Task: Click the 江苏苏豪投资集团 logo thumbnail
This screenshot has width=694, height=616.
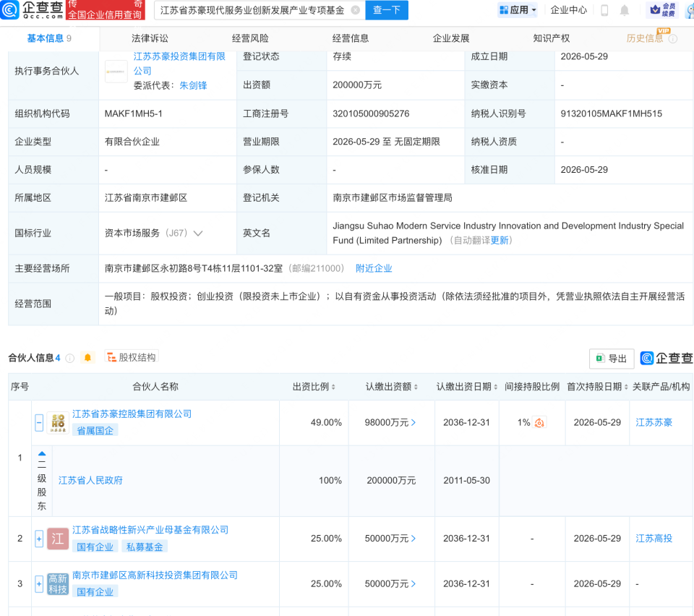Action: pos(116,72)
